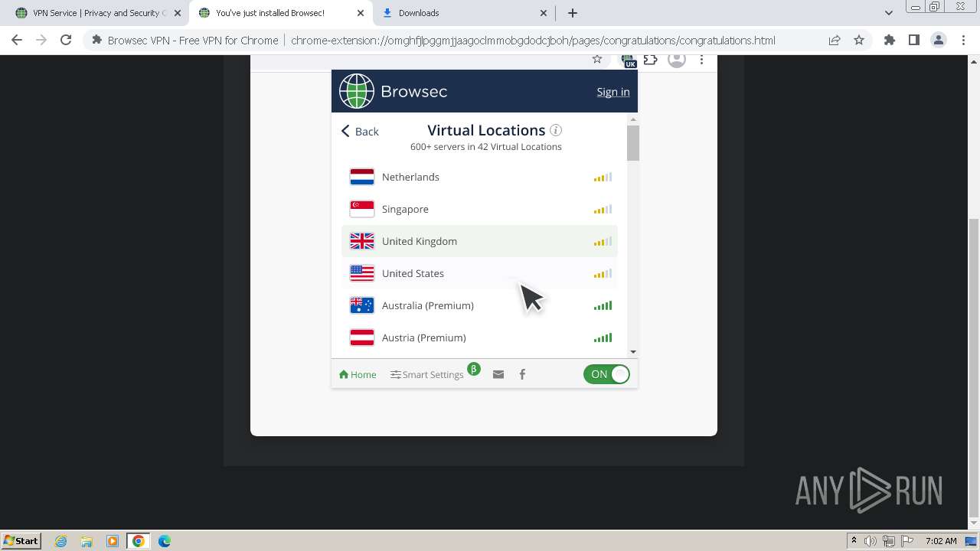Open a new browser tab
980x551 pixels.
pyautogui.click(x=573, y=13)
